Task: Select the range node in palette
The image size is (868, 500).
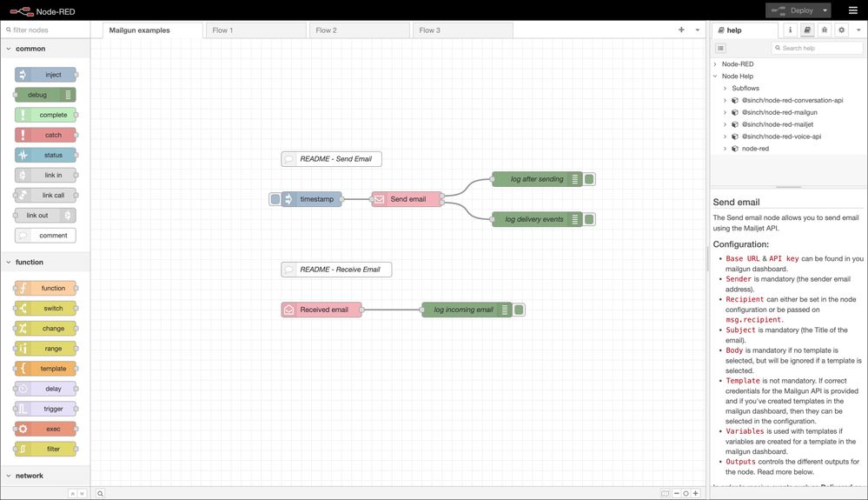Action: click(x=46, y=349)
